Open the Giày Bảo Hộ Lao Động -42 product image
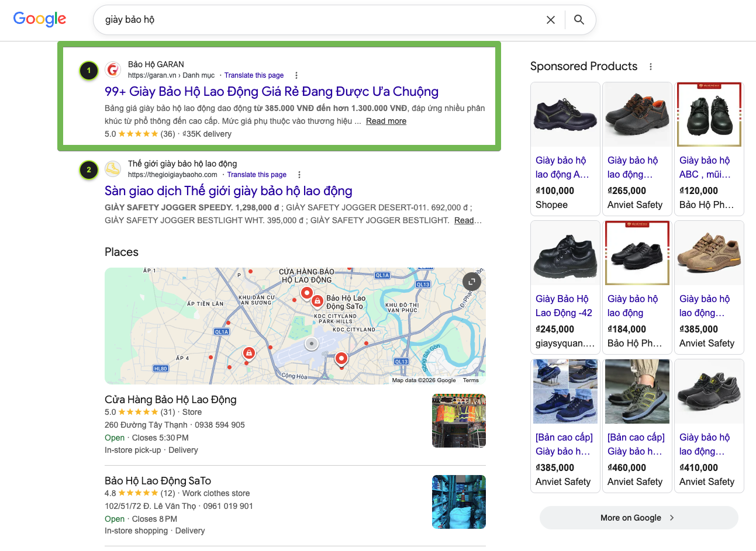Viewport: 756px width, 551px height. pos(565,253)
